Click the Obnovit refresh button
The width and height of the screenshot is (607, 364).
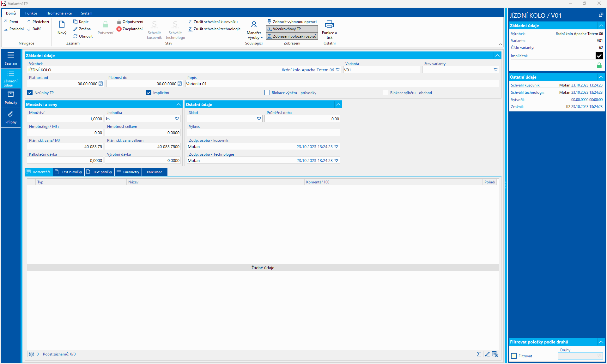[83, 36]
